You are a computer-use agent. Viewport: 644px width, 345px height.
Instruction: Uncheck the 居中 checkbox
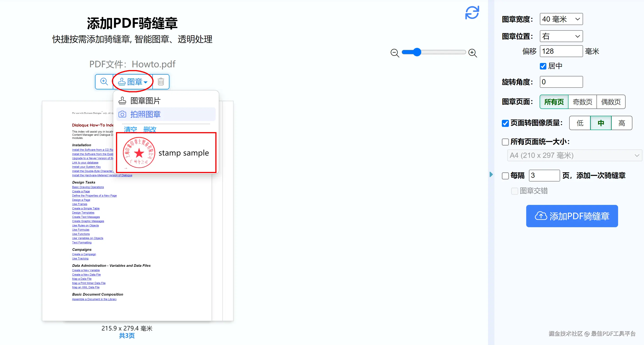pyautogui.click(x=543, y=66)
